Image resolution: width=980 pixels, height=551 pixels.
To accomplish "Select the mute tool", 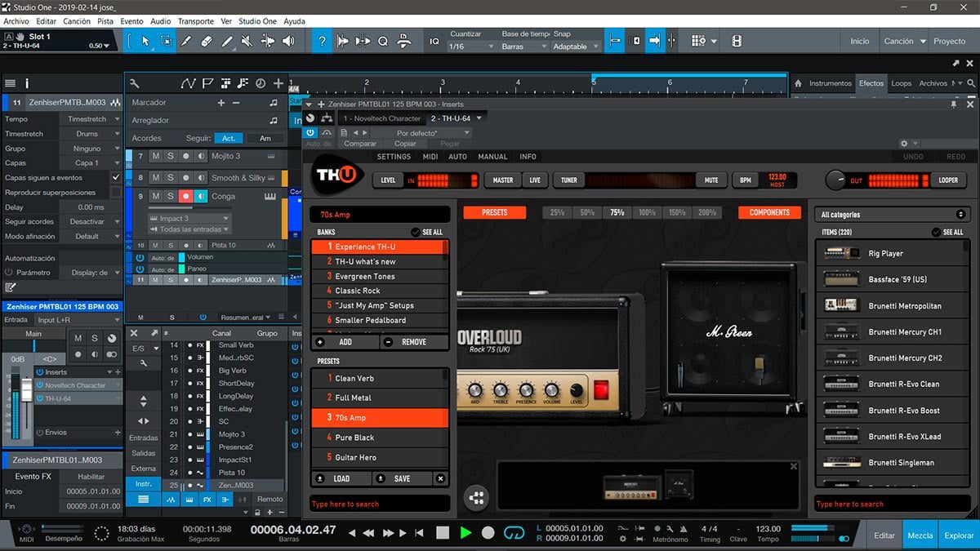I will [x=247, y=41].
